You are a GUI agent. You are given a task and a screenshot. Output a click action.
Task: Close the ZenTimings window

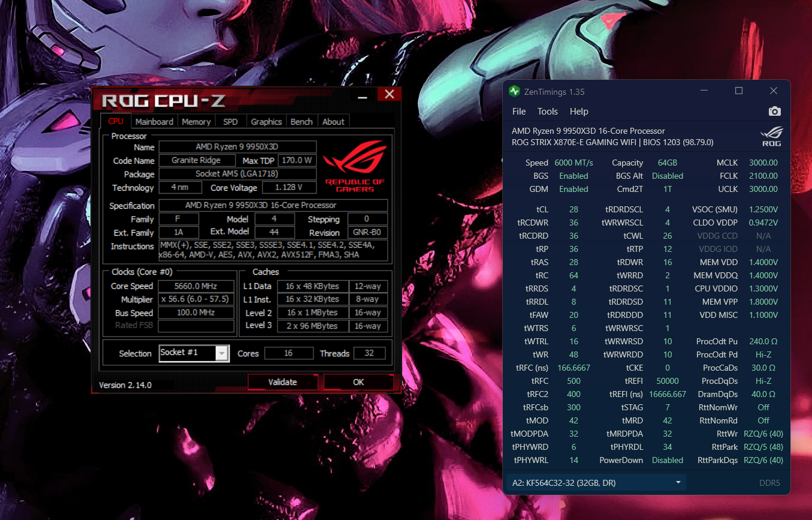pos(774,91)
